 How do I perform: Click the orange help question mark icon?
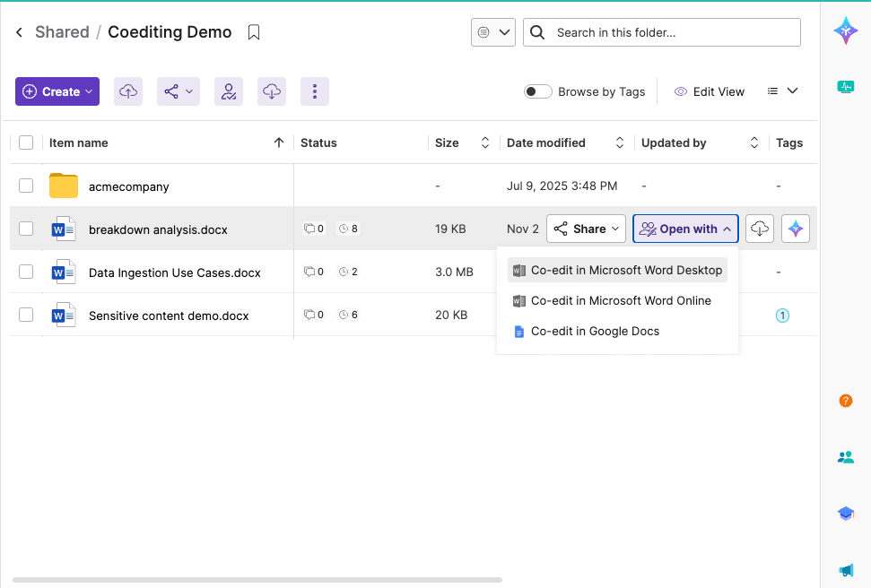845,401
